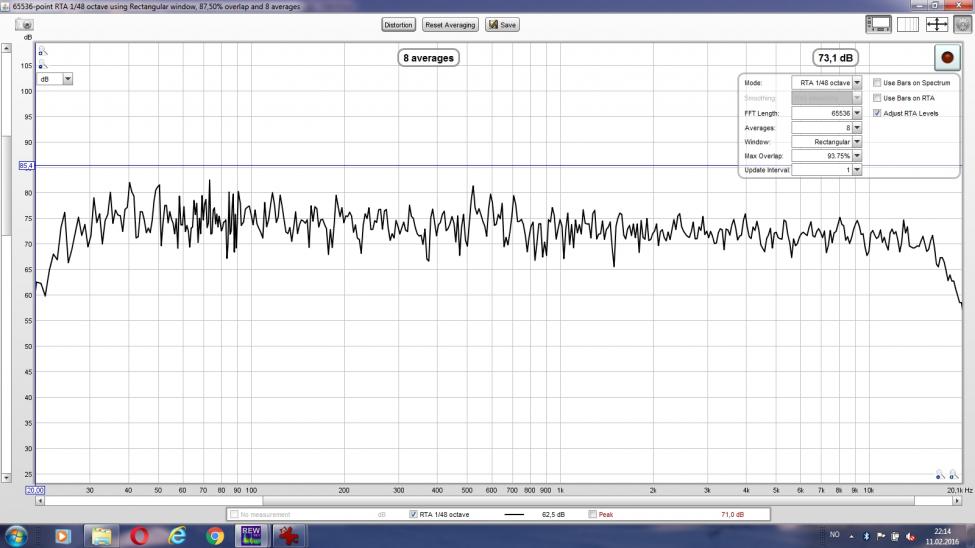This screenshot has height=548, width=975.
Task: Zoom out on the vertical axis
Action: 42,65
